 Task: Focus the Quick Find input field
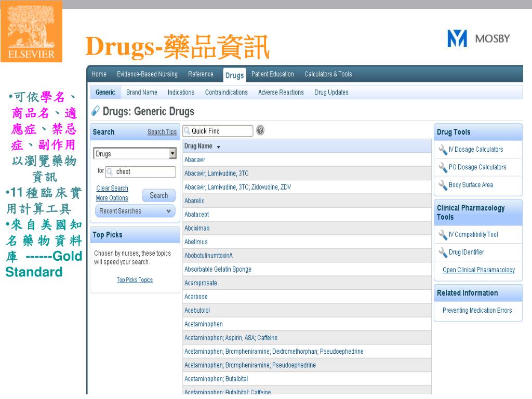pyautogui.click(x=218, y=130)
